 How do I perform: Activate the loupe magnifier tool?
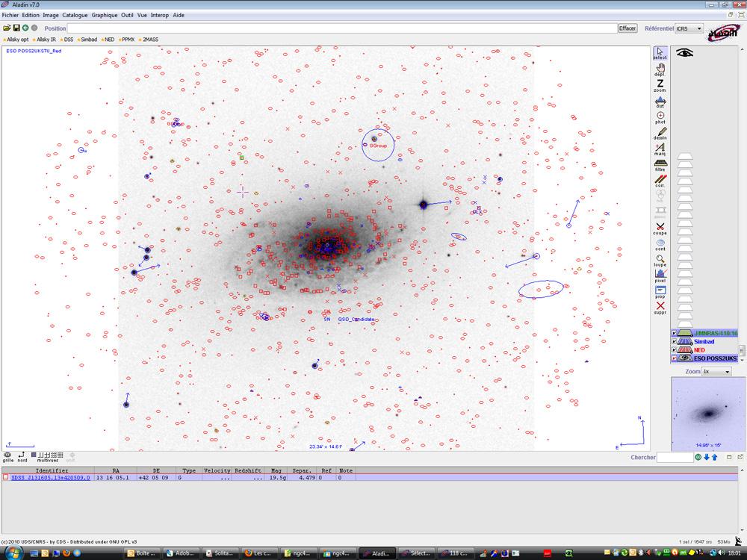pyautogui.click(x=660, y=260)
